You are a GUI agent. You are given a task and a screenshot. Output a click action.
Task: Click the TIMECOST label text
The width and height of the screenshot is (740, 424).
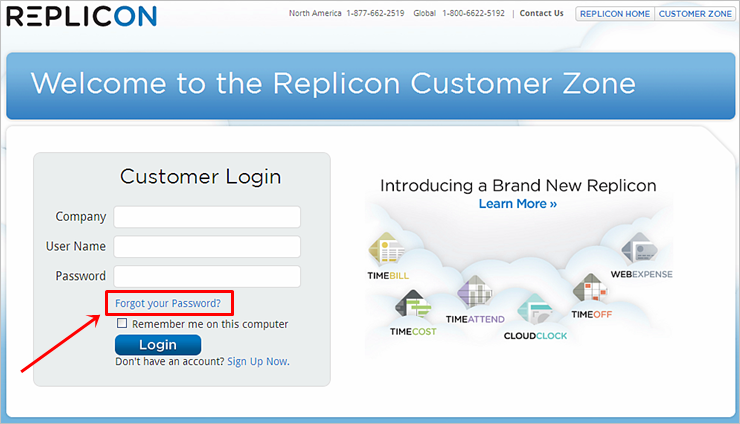coord(413,331)
